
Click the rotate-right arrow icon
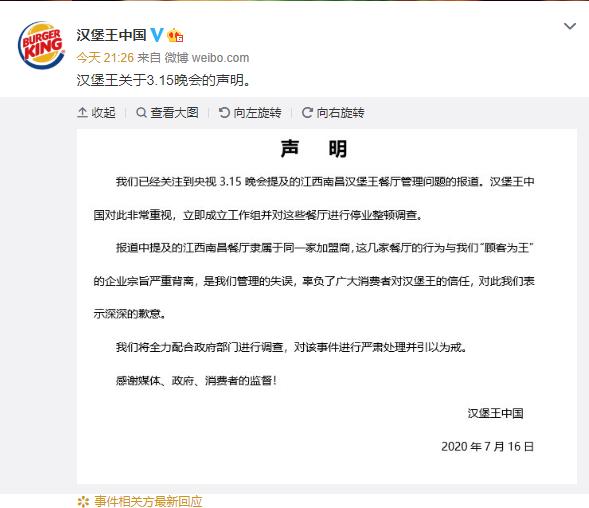coord(307,112)
